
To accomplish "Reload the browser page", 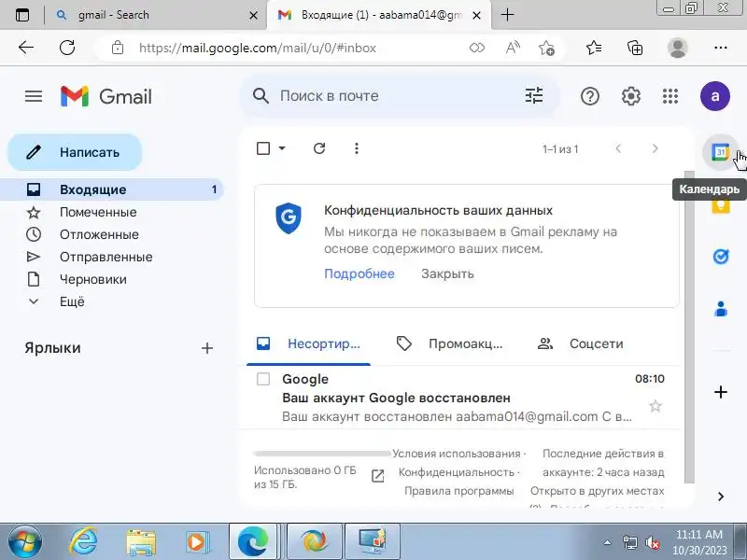I will 67,48.
